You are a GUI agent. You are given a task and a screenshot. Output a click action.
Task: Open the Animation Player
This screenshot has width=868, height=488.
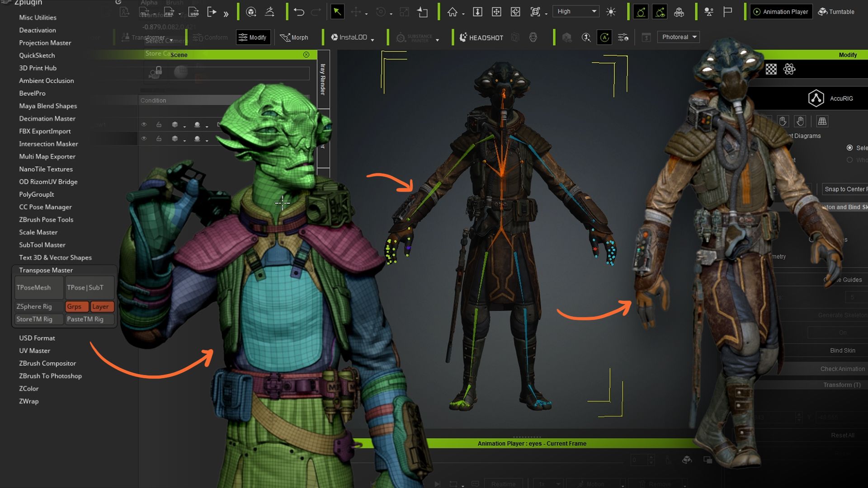coord(780,12)
